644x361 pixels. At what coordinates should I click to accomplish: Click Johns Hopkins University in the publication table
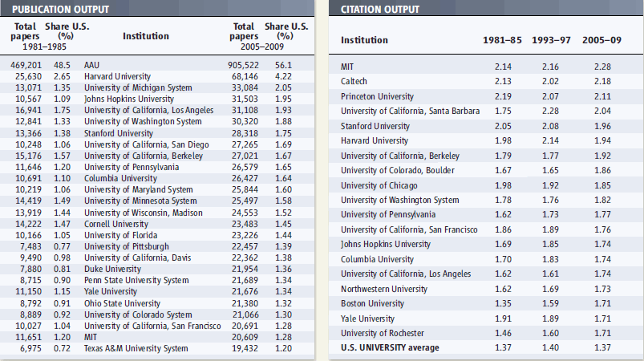(129, 99)
